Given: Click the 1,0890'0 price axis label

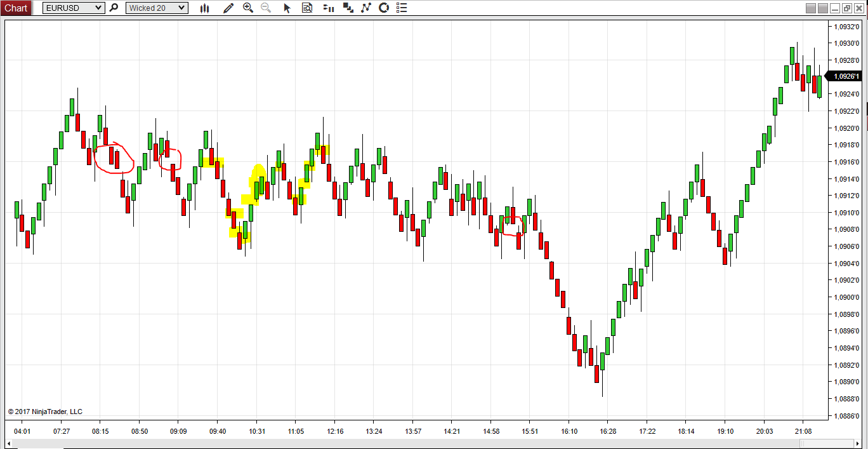Looking at the screenshot, I should pyautogui.click(x=847, y=382).
